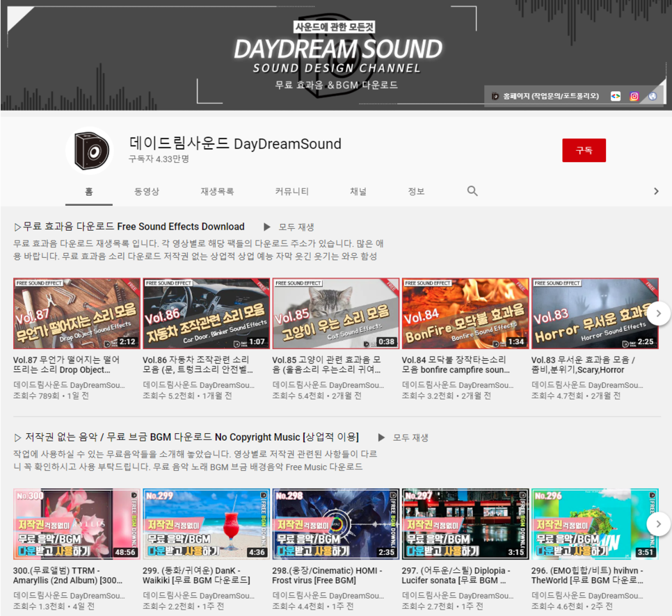
Task: Open No.299 Waikiki beach thumbnail
Action: (x=206, y=524)
